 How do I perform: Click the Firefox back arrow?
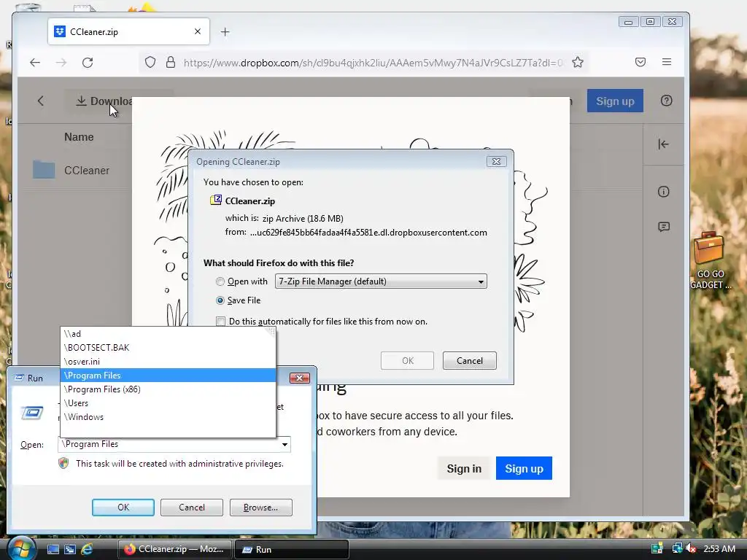[35, 63]
